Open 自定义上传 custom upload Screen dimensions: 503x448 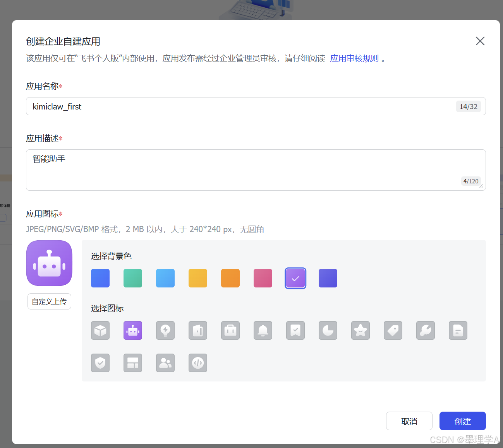point(49,301)
